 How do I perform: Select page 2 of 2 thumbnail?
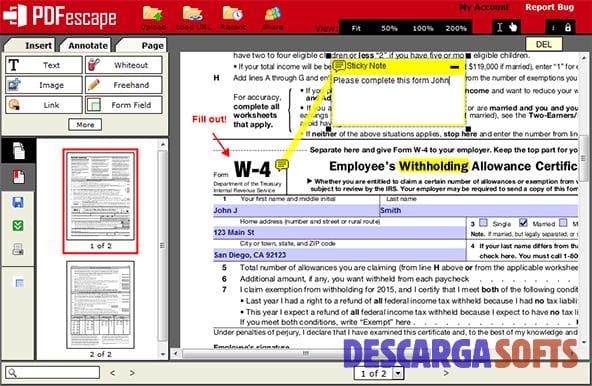pyautogui.click(x=100, y=305)
